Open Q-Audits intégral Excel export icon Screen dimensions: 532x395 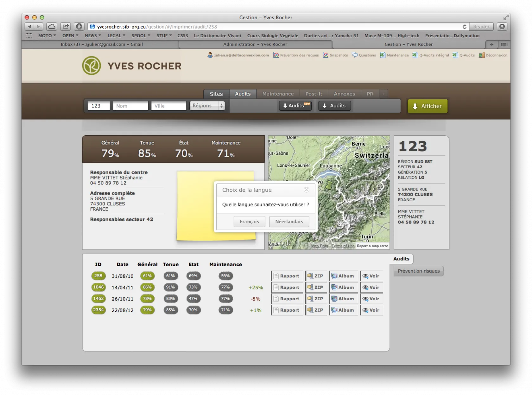pyautogui.click(x=415, y=55)
